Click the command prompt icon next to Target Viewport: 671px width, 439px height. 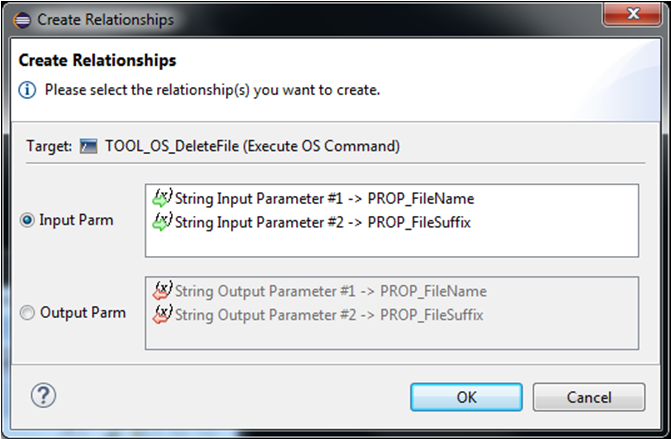point(88,147)
